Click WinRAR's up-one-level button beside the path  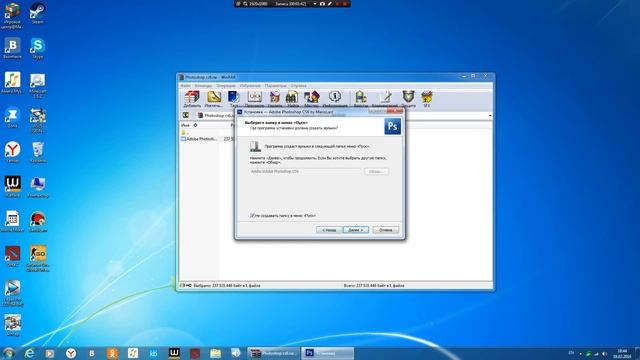point(186,116)
